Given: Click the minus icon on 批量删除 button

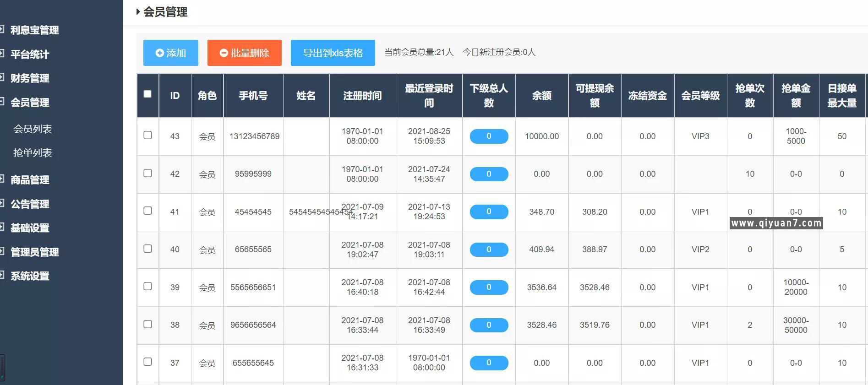Looking at the screenshot, I should click(224, 53).
